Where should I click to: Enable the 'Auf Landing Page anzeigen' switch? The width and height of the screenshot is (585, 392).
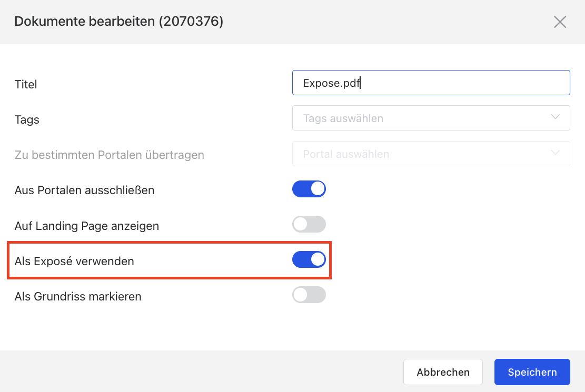pyautogui.click(x=309, y=225)
